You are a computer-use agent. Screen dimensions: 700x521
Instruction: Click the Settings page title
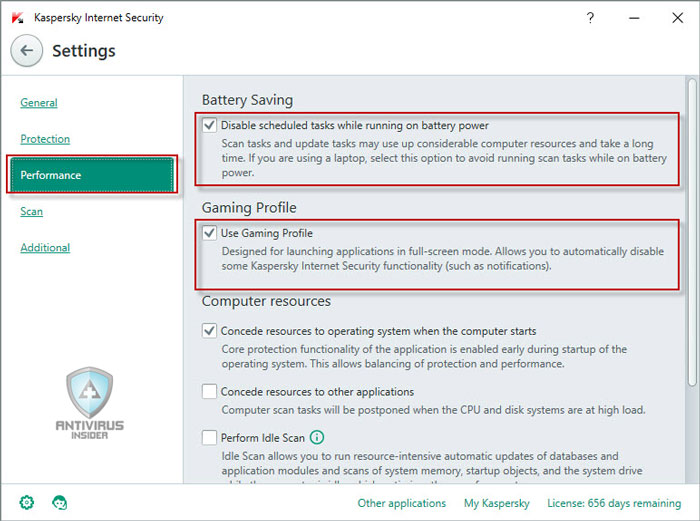(84, 51)
